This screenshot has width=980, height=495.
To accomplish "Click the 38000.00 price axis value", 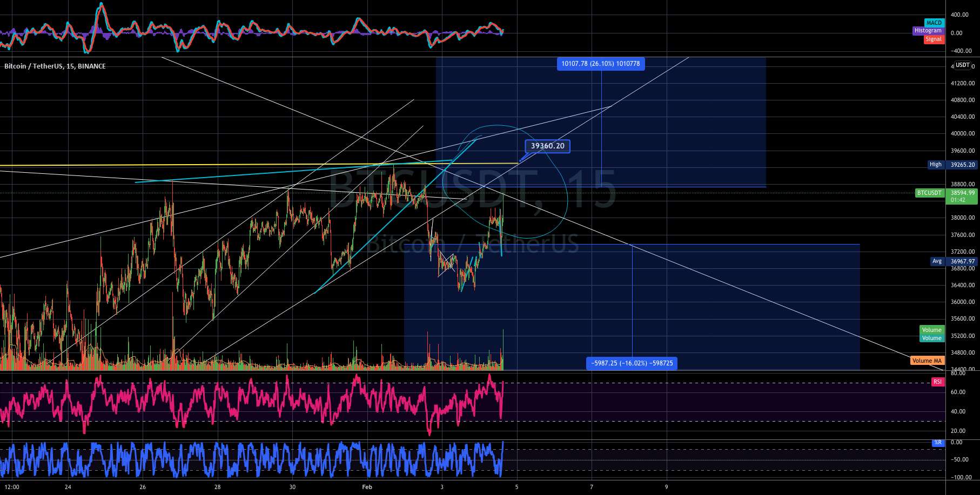I will pyautogui.click(x=963, y=218).
